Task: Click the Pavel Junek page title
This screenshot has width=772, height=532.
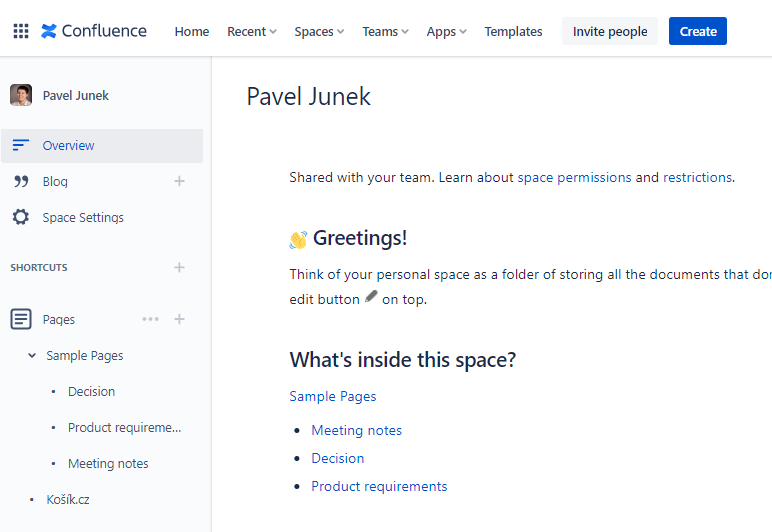Action: pyautogui.click(x=308, y=96)
